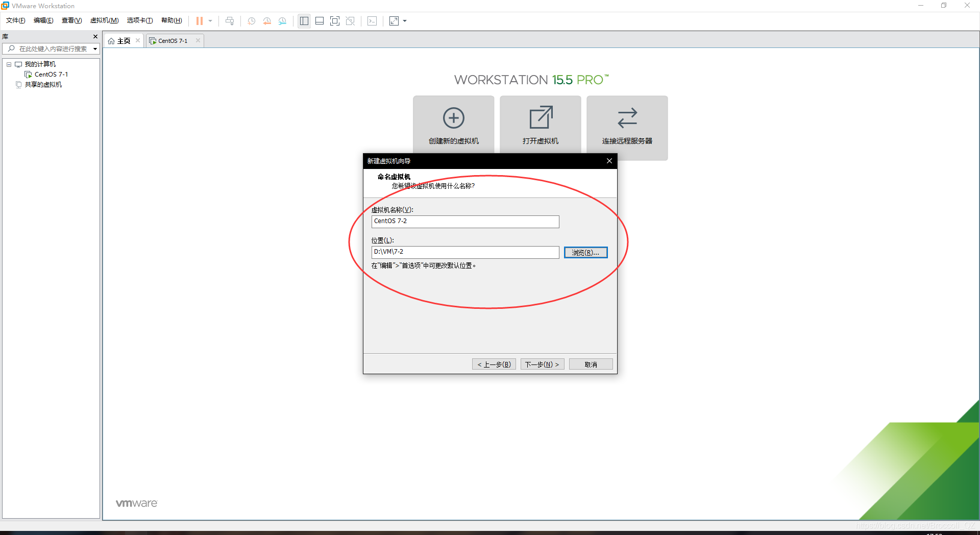Open the power options dropdown arrow beside pause
This screenshot has height=535, width=980.
point(210,21)
